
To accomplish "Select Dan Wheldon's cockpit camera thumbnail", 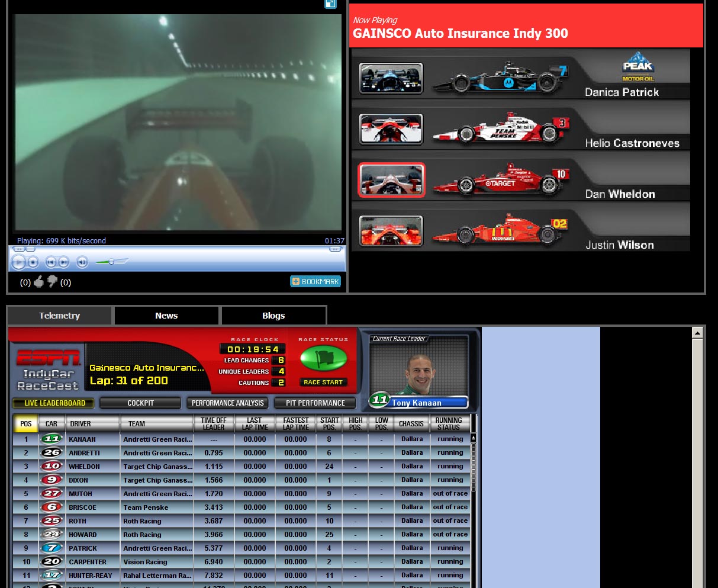I will [x=391, y=180].
